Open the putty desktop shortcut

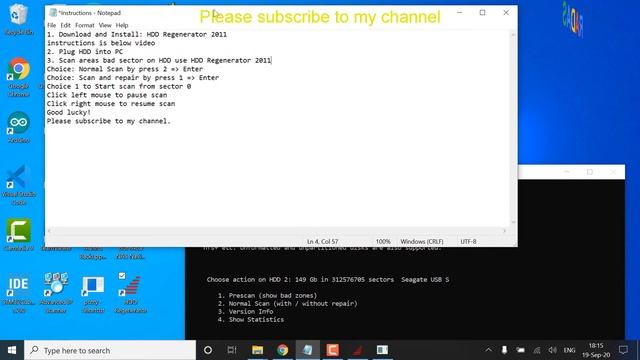(x=93, y=293)
